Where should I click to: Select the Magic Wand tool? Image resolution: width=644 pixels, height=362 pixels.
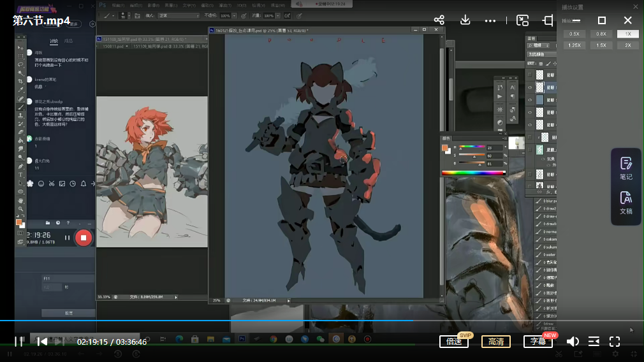click(x=20, y=73)
